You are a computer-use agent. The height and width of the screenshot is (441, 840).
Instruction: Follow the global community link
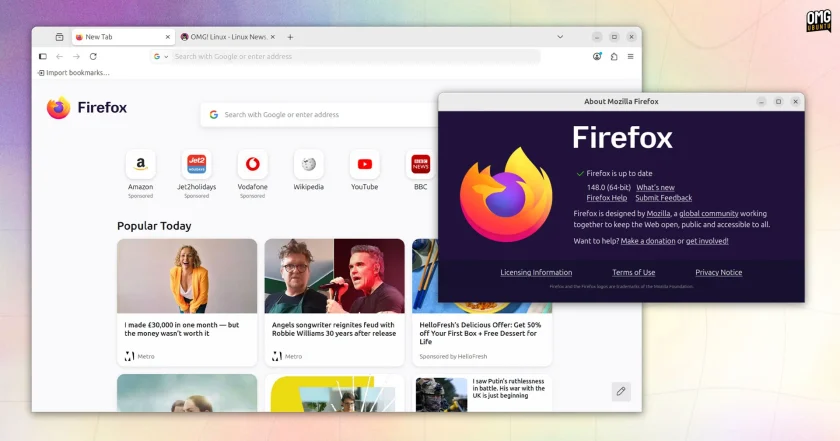709,213
